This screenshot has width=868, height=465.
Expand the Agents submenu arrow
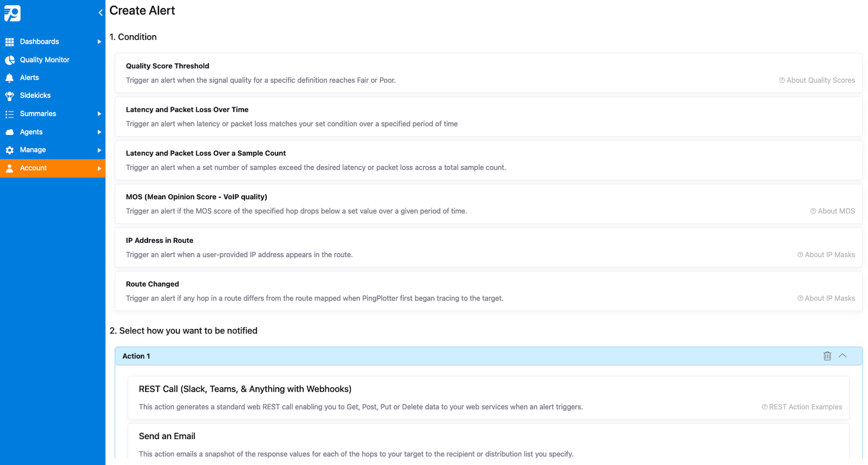[99, 132]
